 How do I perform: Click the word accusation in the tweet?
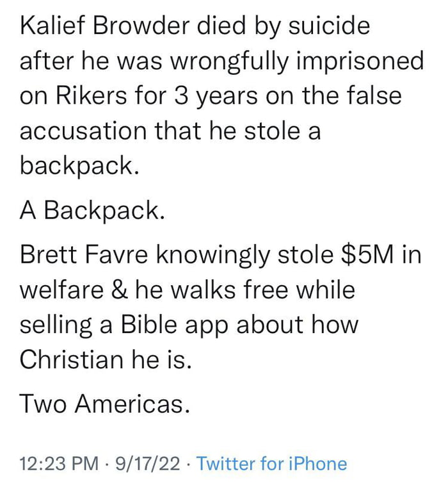pyautogui.click(x=83, y=131)
